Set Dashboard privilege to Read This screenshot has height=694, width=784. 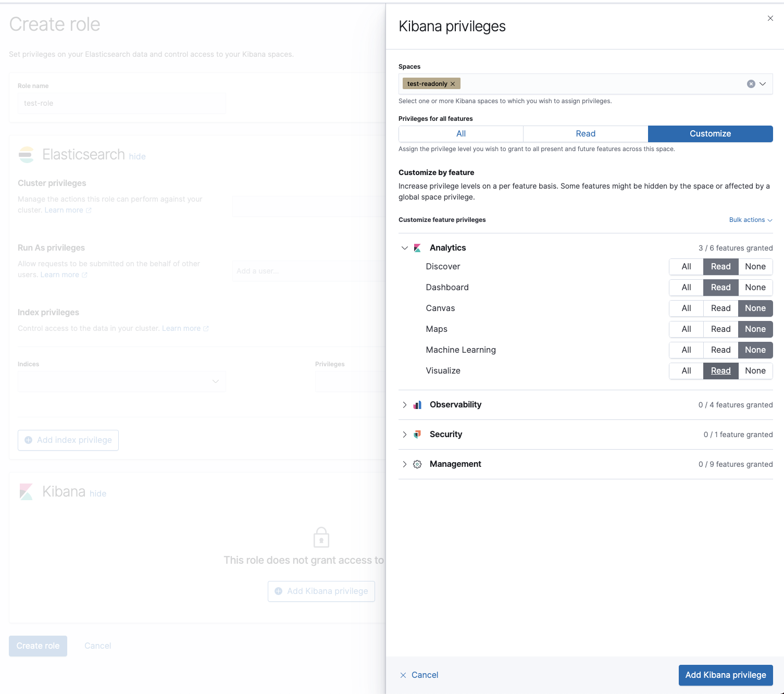721,288
